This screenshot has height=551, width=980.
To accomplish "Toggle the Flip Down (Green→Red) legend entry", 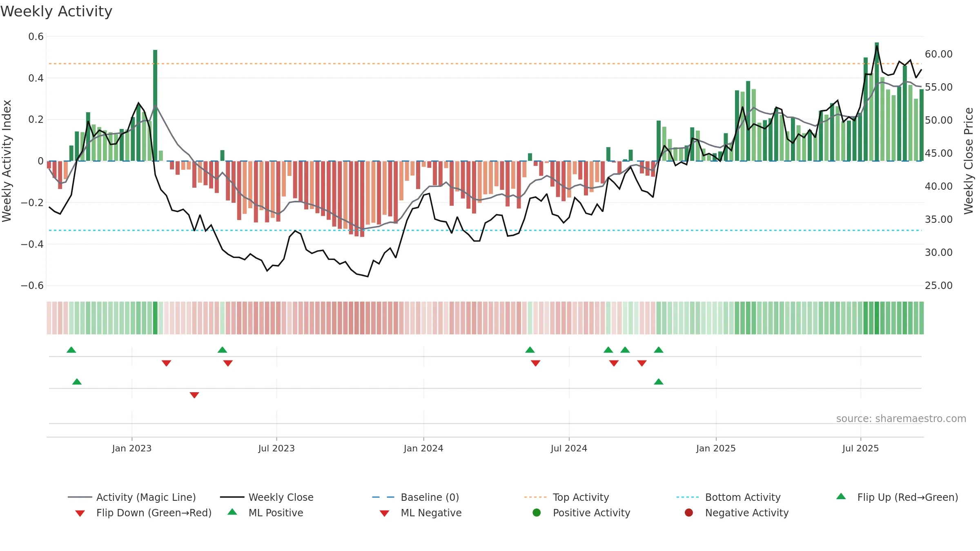I will pyautogui.click(x=143, y=513).
